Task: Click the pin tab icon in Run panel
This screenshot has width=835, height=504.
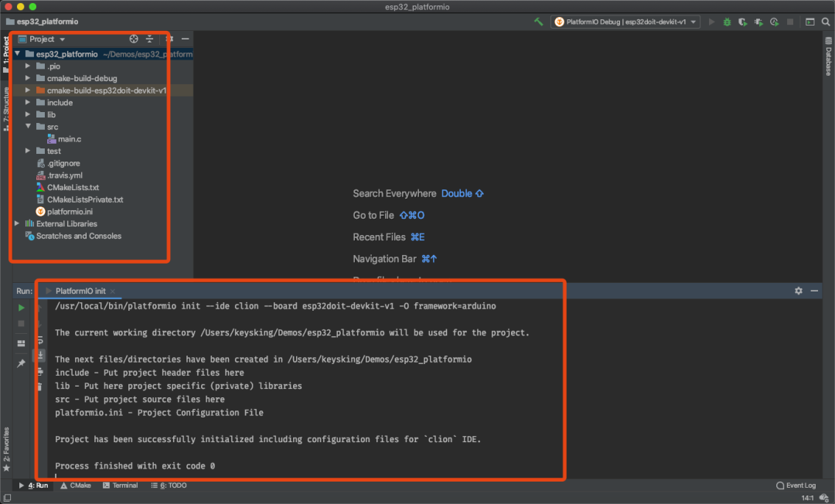Action: pos(22,363)
